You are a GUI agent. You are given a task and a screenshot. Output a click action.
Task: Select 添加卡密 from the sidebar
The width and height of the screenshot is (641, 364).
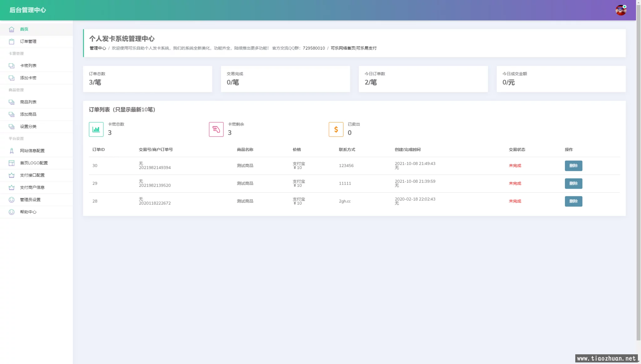pos(36,78)
